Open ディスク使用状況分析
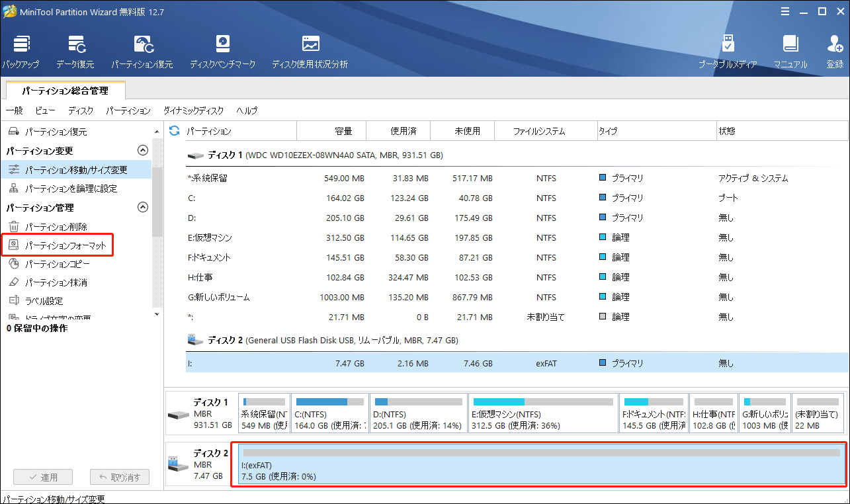Viewport: 850px width, 504px height. [310, 52]
